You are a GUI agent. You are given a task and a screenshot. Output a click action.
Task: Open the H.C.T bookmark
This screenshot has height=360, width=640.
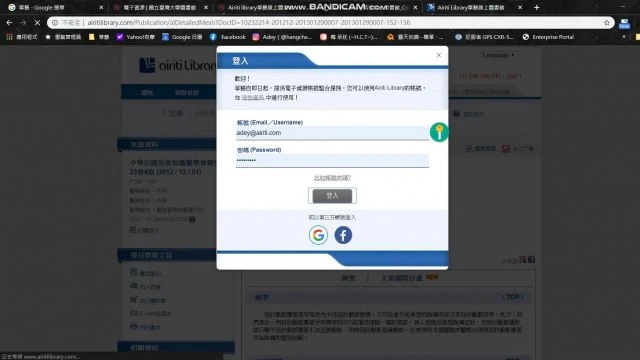point(349,37)
